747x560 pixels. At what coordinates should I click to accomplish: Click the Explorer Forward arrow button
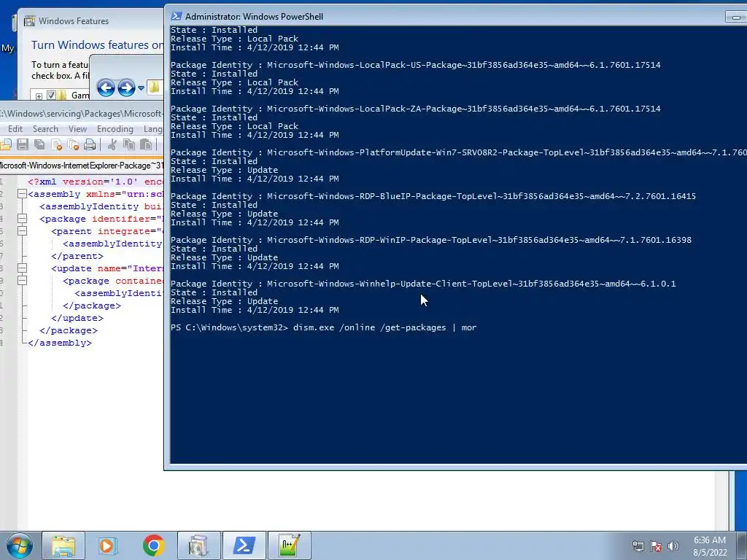pos(126,87)
